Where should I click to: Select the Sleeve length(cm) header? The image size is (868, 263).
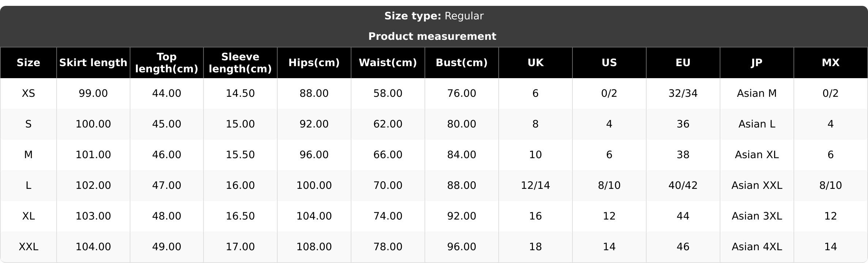(240, 63)
